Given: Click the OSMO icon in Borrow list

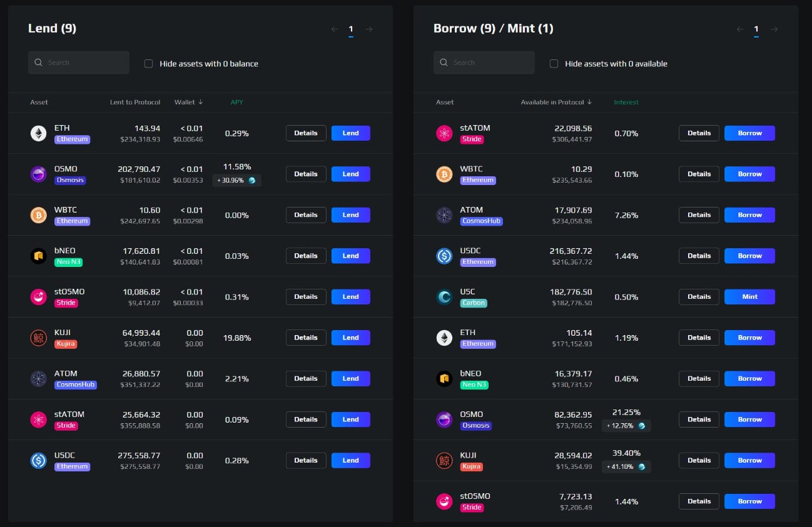Looking at the screenshot, I should 444,419.
